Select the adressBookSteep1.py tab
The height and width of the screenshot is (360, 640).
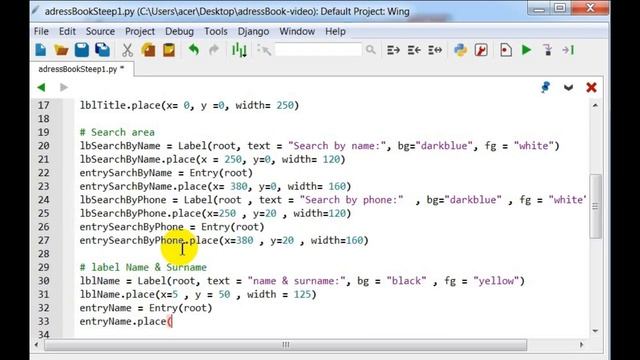coord(81,69)
